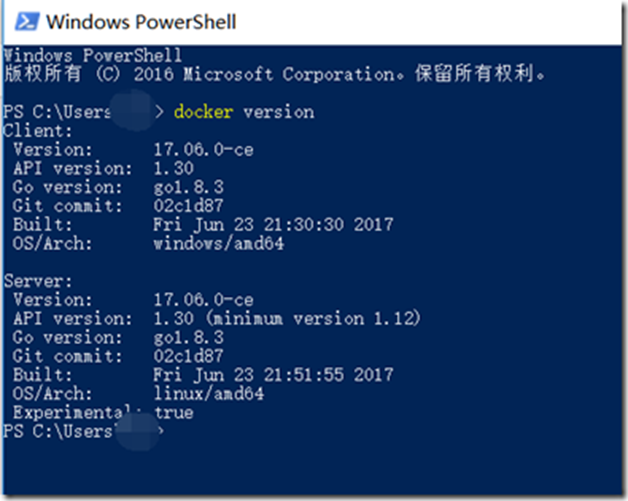Click the client Git commit 02c1d87
The image size is (628, 501).
point(189,206)
